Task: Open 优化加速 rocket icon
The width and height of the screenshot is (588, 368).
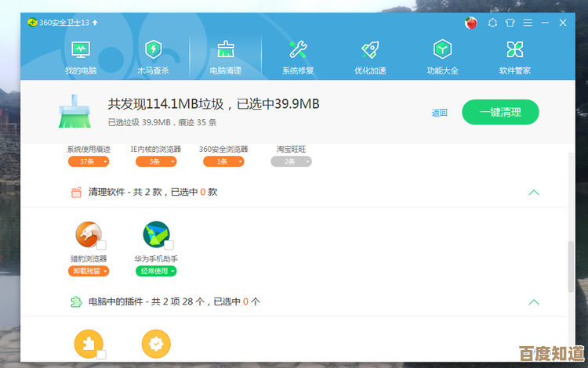Action: tap(370, 50)
